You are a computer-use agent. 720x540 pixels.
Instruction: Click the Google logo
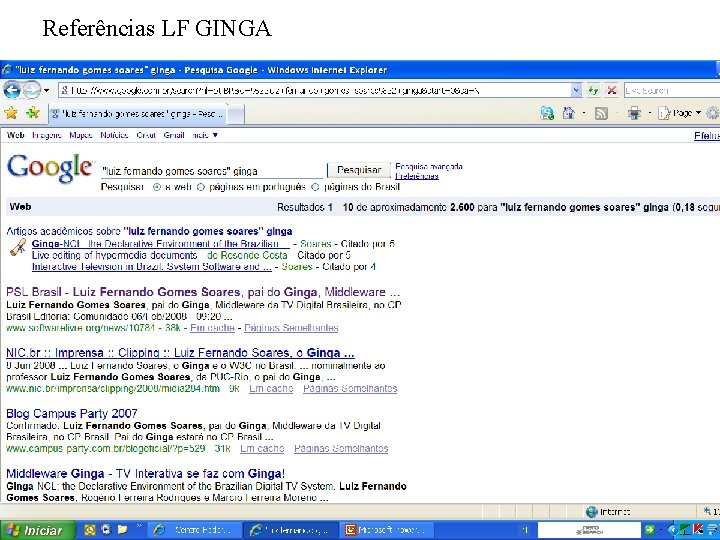coord(50,168)
